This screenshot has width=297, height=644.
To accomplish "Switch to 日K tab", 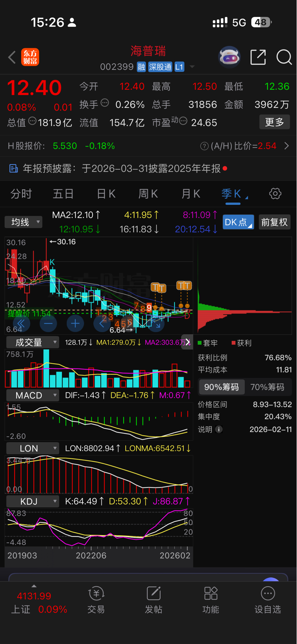I will pyautogui.click(x=106, y=194).
